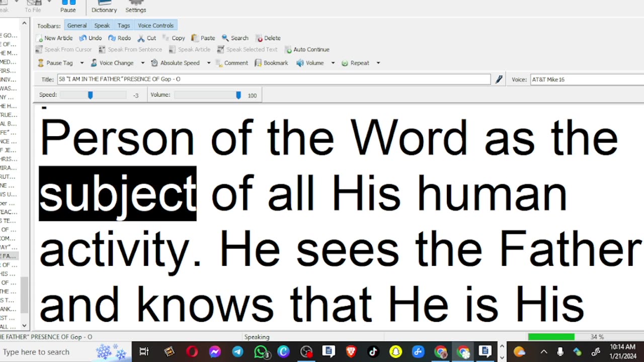Paste from the clipboard
Image resolution: width=644 pixels, height=362 pixels.
(x=203, y=38)
